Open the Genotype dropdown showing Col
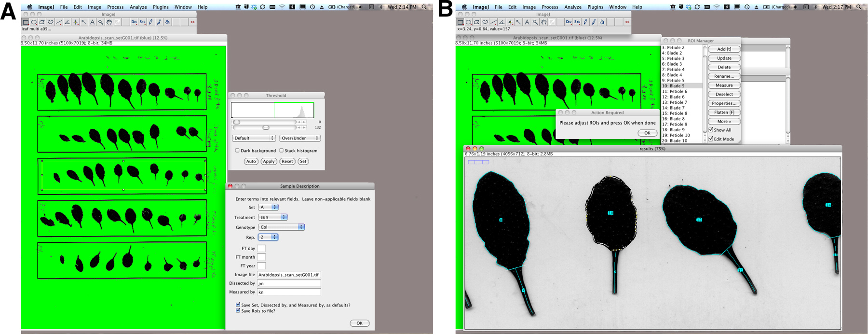The image size is (868, 335). coord(282,227)
